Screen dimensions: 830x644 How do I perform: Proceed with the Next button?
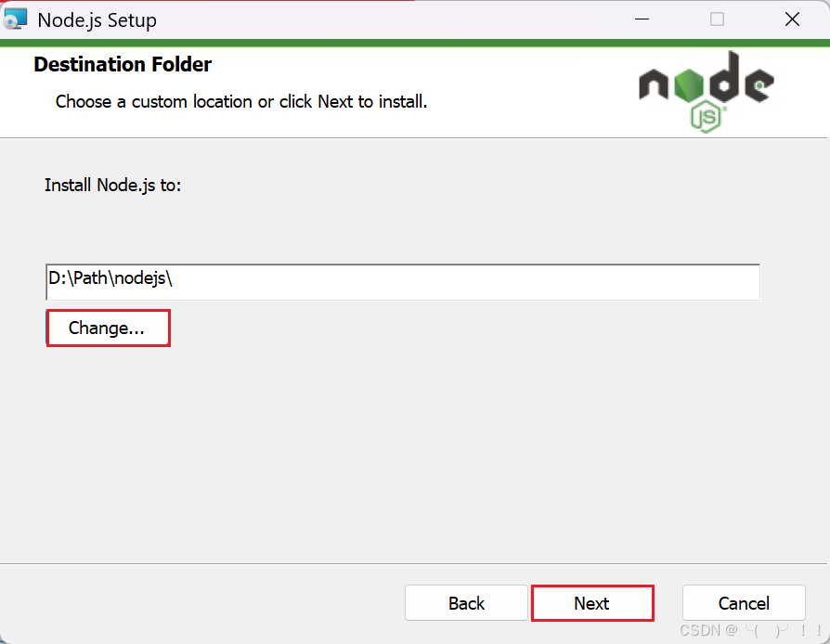point(592,603)
